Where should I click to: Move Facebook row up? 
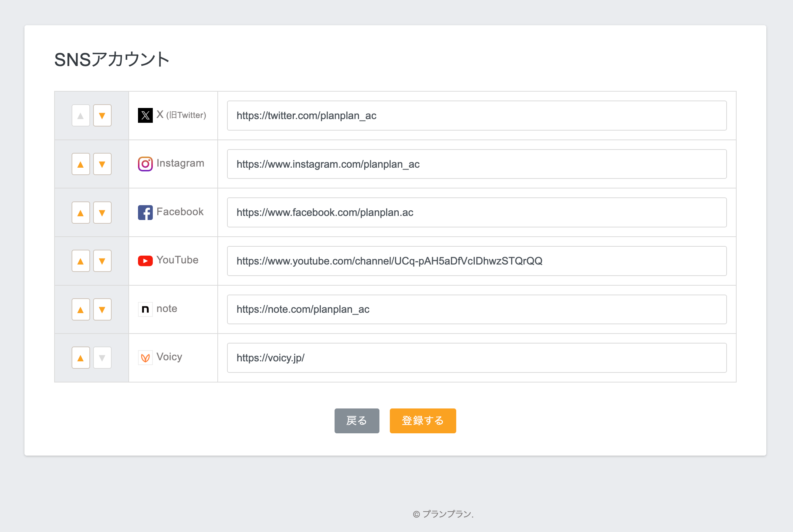[x=80, y=213]
